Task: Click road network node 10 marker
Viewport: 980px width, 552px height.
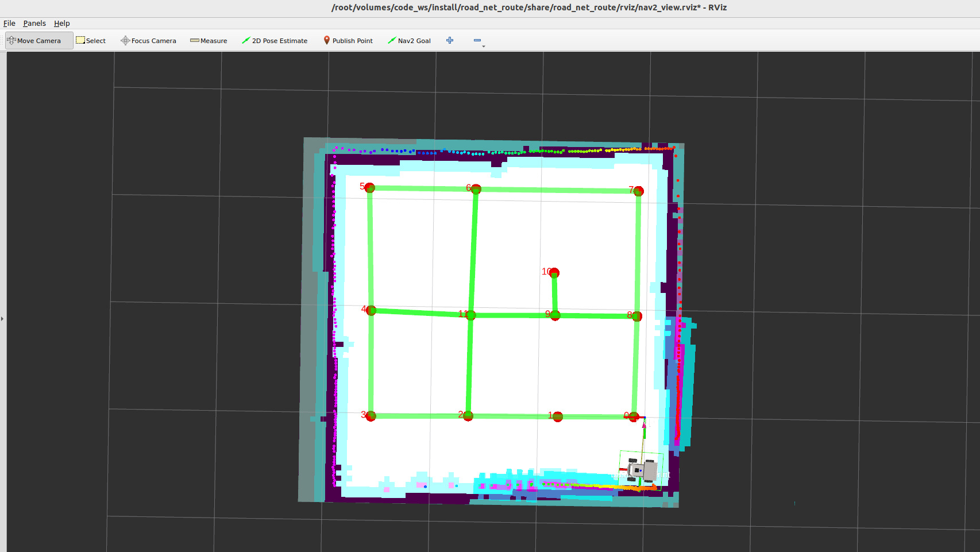Action: pos(554,272)
